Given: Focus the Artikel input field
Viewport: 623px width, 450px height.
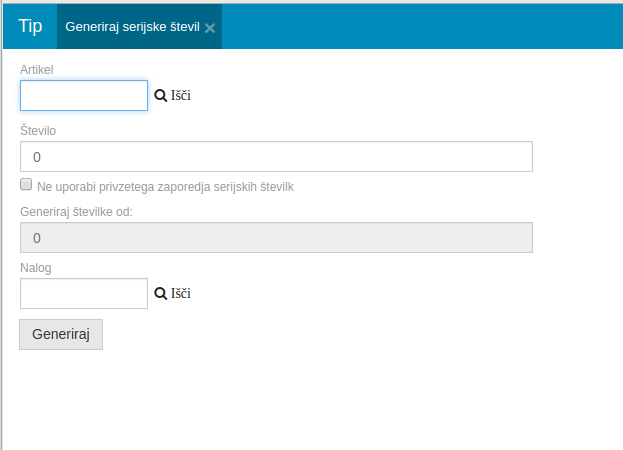Looking at the screenshot, I should tap(84, 96).
